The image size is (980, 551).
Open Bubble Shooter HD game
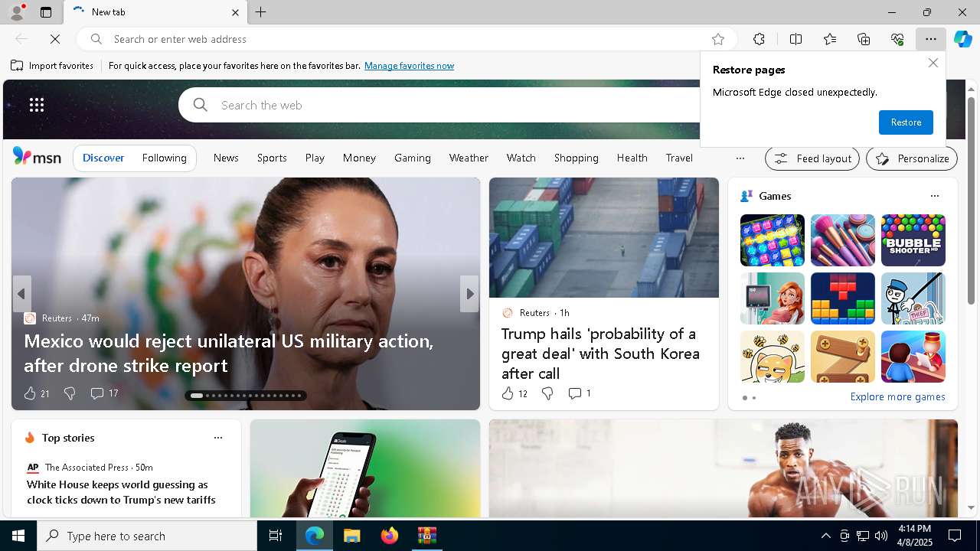pos(913,240)
